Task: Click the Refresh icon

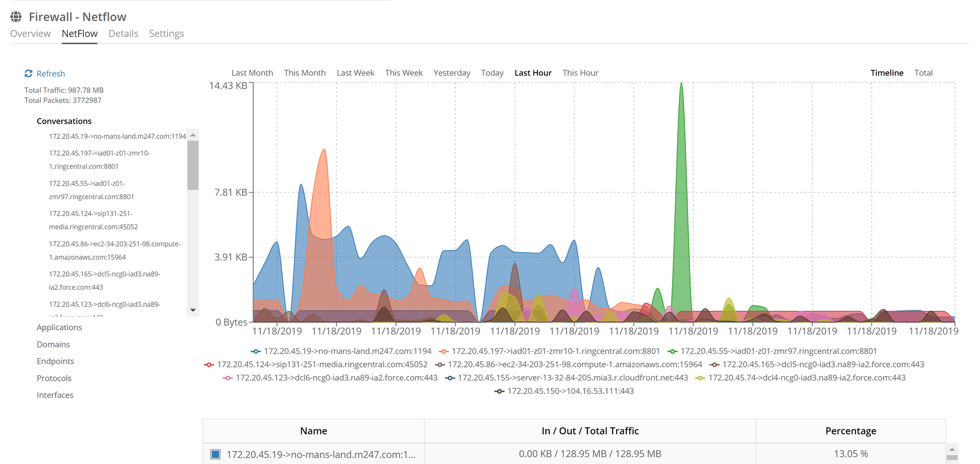Action: [x=29, y=74]
